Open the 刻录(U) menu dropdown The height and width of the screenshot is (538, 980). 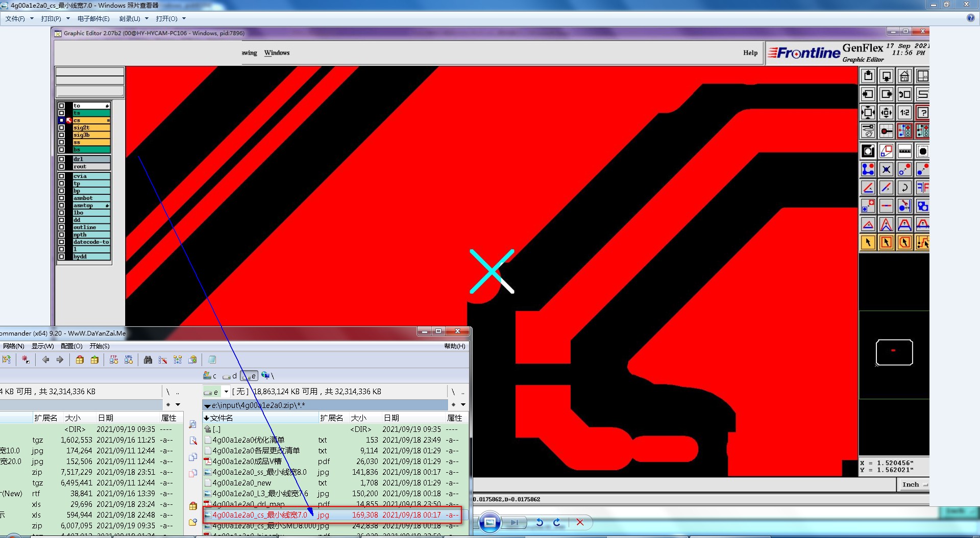pos(134,19)
